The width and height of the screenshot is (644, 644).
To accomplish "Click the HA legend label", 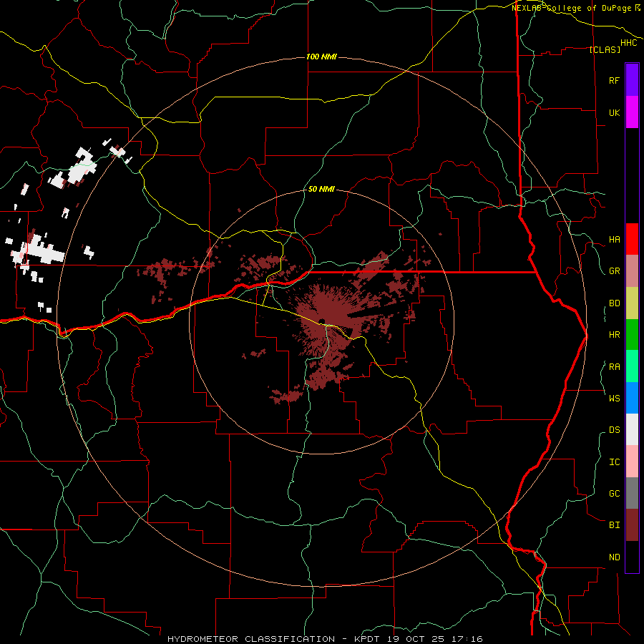I will (614, 240).
